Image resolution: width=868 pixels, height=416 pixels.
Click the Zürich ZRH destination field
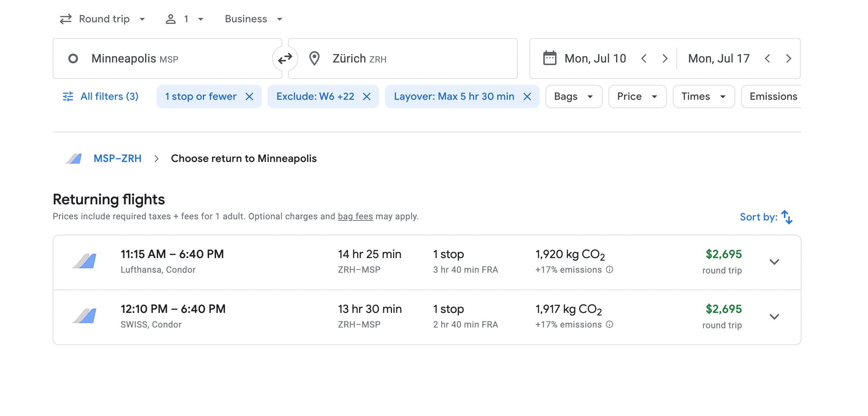click(402, 58)
